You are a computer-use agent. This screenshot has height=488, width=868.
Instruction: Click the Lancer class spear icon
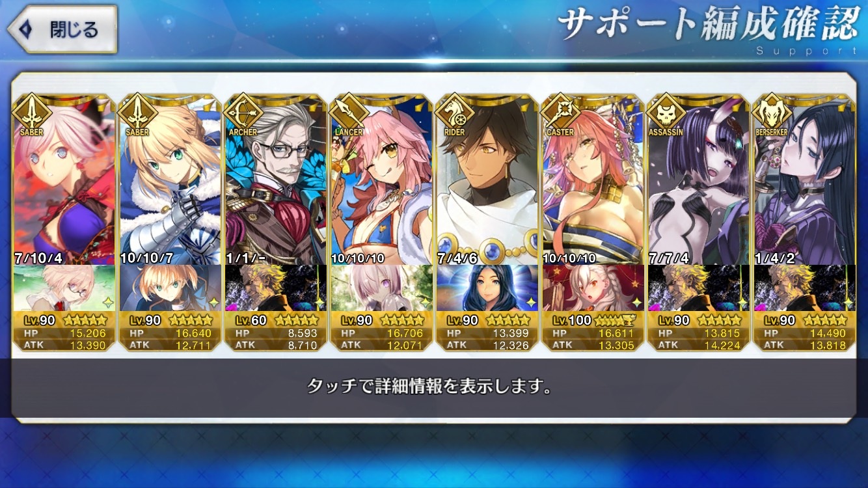click(x=348, y=112)
